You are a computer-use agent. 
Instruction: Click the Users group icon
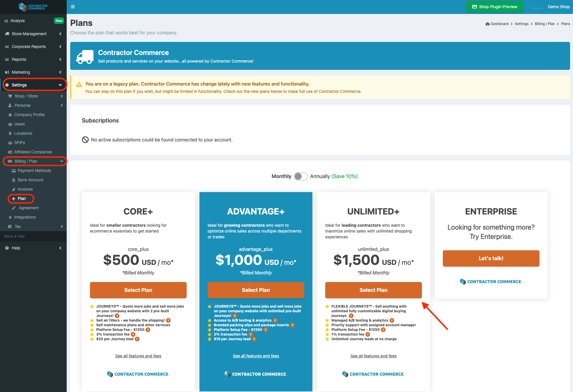pos(10,124)
